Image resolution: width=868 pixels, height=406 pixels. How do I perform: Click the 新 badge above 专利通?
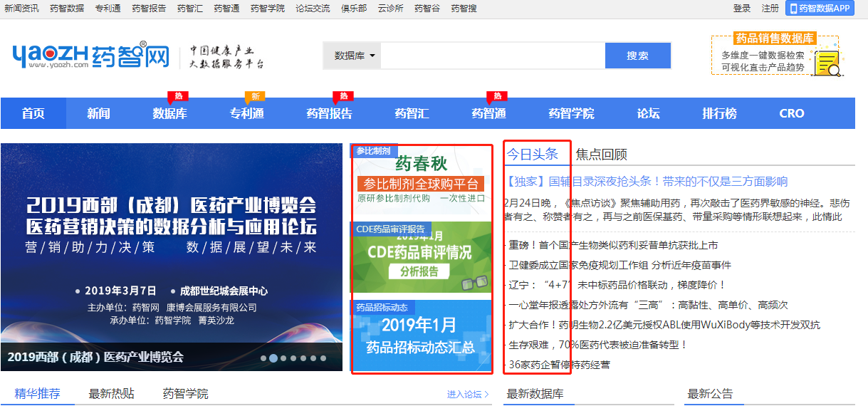[x=254, y=95]
